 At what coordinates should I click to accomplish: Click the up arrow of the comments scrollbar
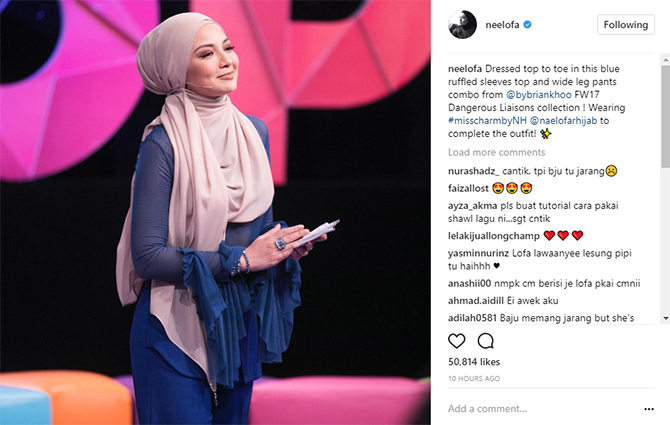coord(665,61)
